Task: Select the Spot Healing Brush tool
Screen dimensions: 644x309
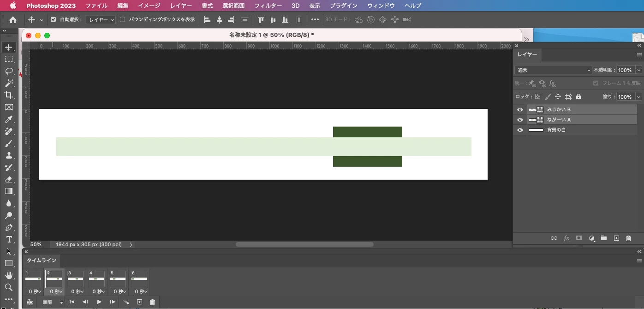Action: 9,131
